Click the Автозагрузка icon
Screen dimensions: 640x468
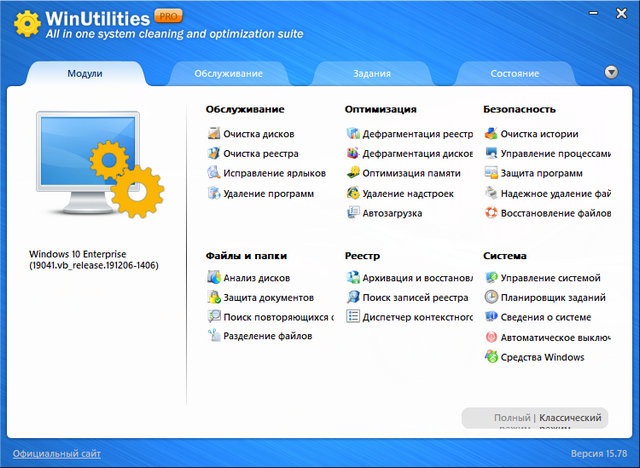[x=353, y=213]
